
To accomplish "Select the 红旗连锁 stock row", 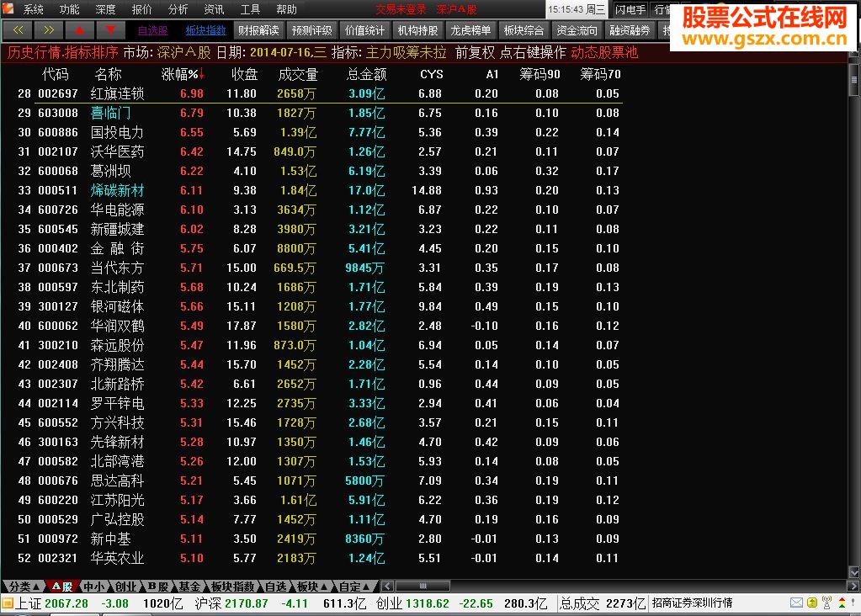I will 319,93.
